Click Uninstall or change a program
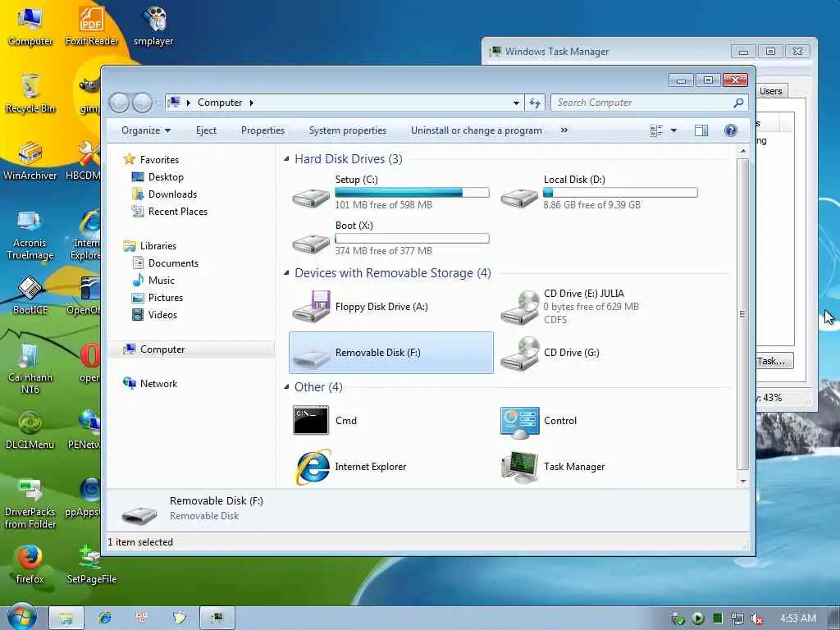This screenshot has height=630, width=840. [x=477, y=130]
